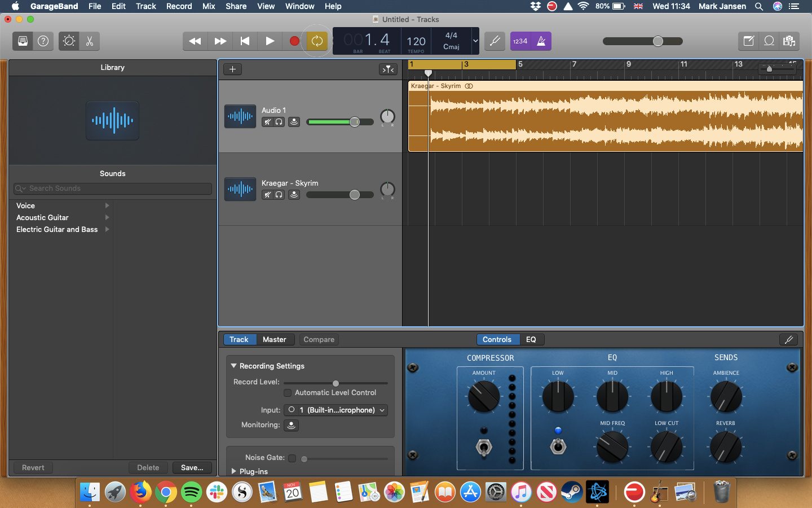Add a new track with plus button
Image resolution: width=812 pixels, height=508 pixels.
point(232,69)
